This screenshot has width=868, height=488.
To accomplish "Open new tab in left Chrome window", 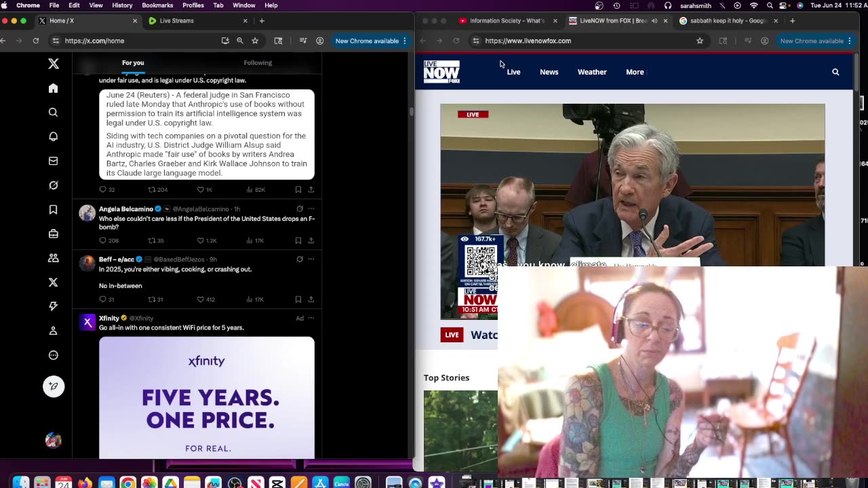I will click(262, 21).
